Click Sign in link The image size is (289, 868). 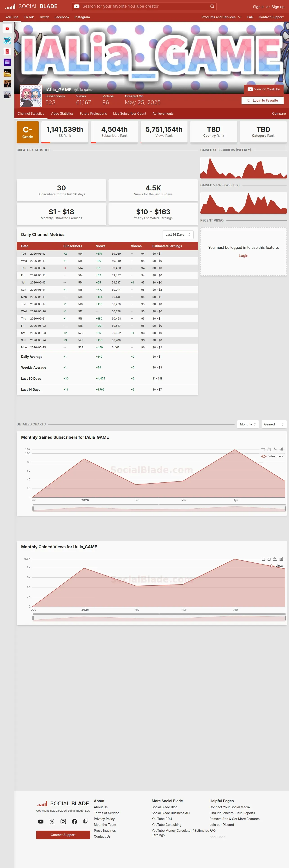point(259,7)
